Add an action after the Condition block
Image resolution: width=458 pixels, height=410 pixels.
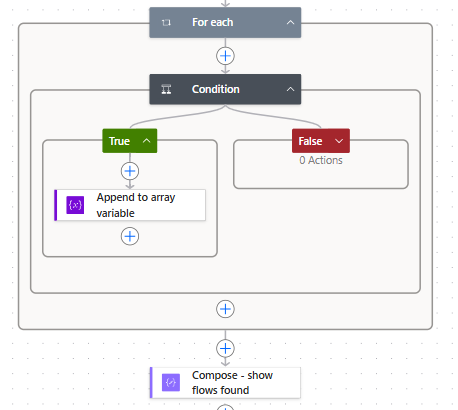click(x=225, y=309)
